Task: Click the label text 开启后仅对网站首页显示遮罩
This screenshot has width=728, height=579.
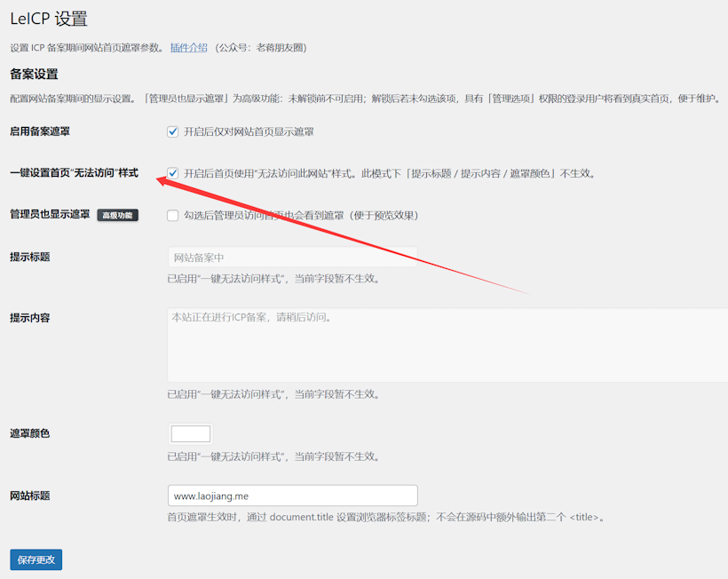Action: coord(249,131)
